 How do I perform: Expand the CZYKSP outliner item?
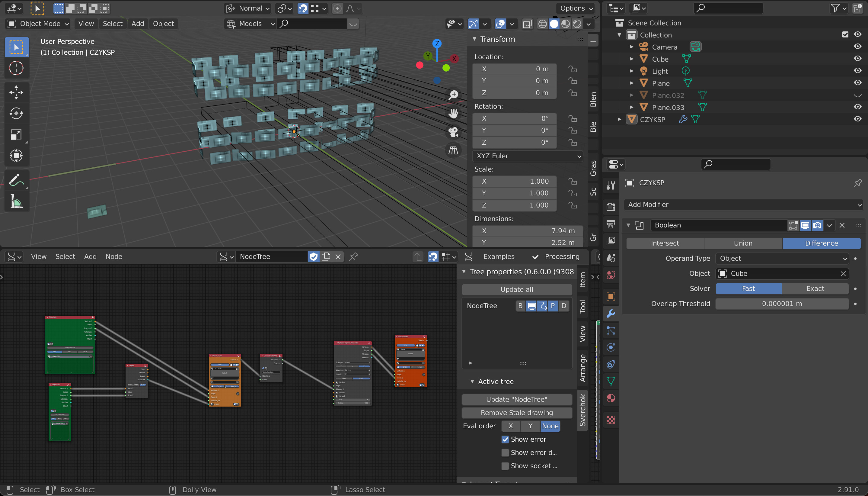point(619,119)
